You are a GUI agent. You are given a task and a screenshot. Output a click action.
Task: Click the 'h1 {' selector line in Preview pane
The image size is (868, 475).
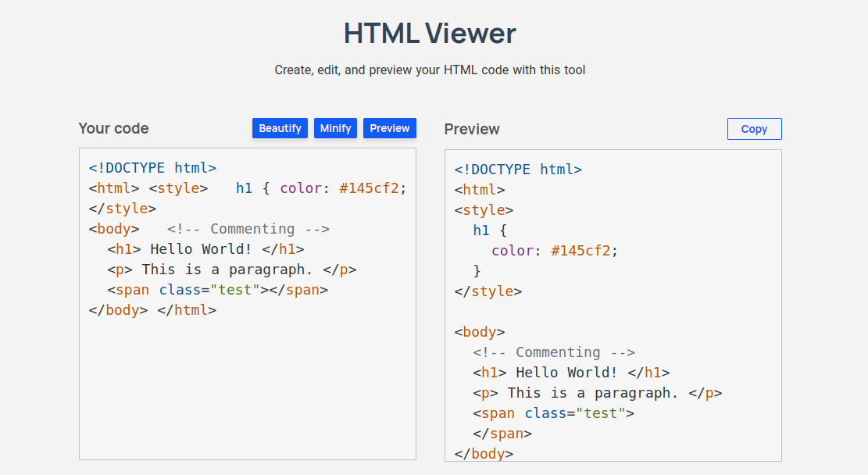click(x=491, y=230)
